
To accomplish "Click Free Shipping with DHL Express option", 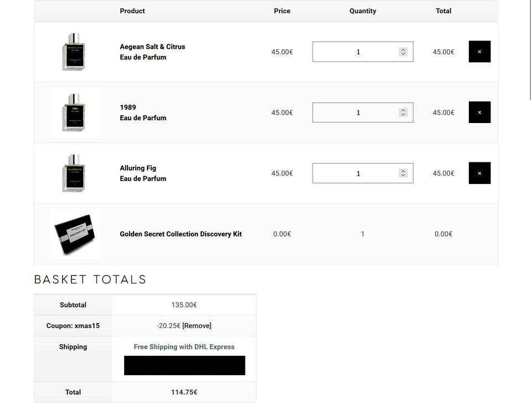I will point(184,347).
